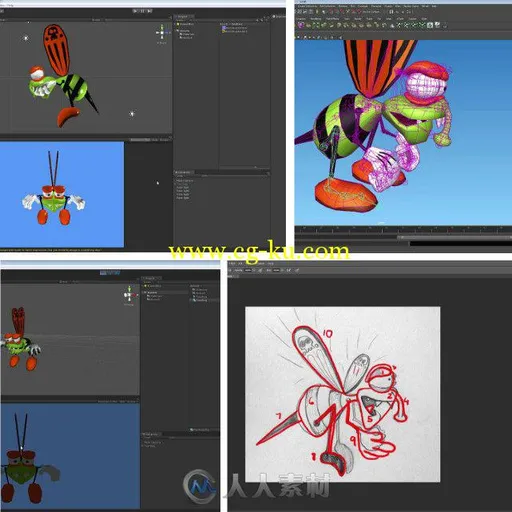The height and width of the screenshot is (512, 512).
Task: Click Play button in top Unity window
Action: pyautogui.click(x=135, y=11)
